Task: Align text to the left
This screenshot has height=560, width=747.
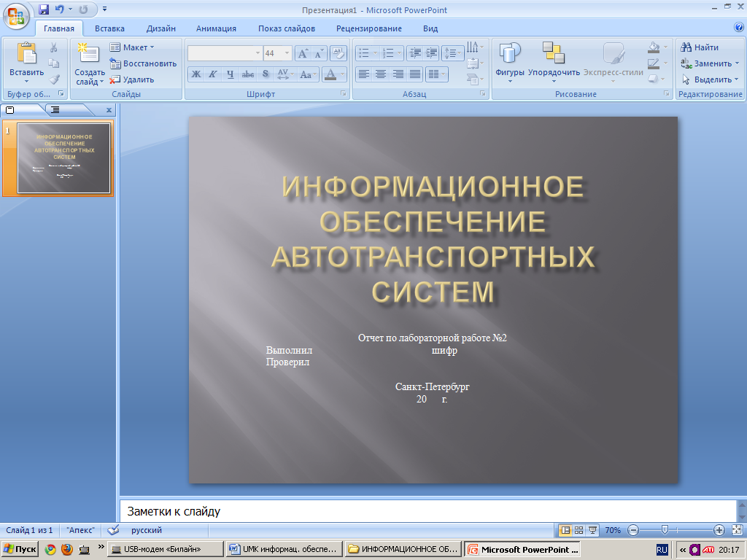Action: 364,74
